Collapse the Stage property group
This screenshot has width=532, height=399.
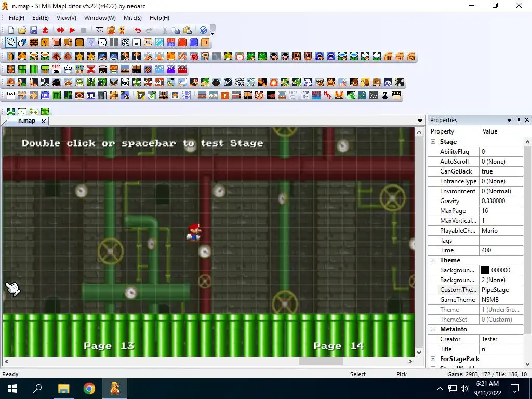coord(433,142)
